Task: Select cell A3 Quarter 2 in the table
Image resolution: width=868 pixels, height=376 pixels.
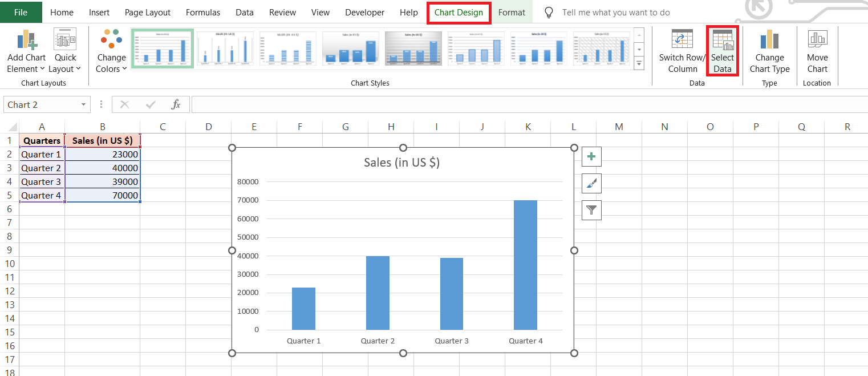Action: [x=42, y=168]
